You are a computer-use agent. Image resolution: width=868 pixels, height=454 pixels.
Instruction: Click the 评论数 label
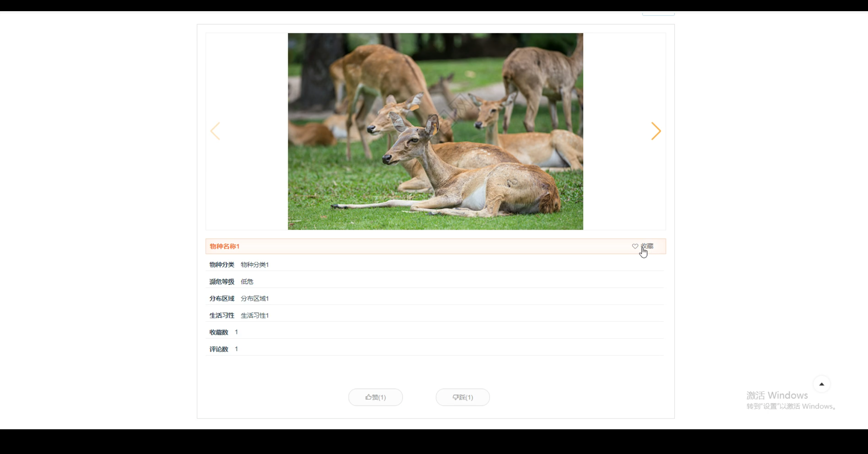(219, 349)
